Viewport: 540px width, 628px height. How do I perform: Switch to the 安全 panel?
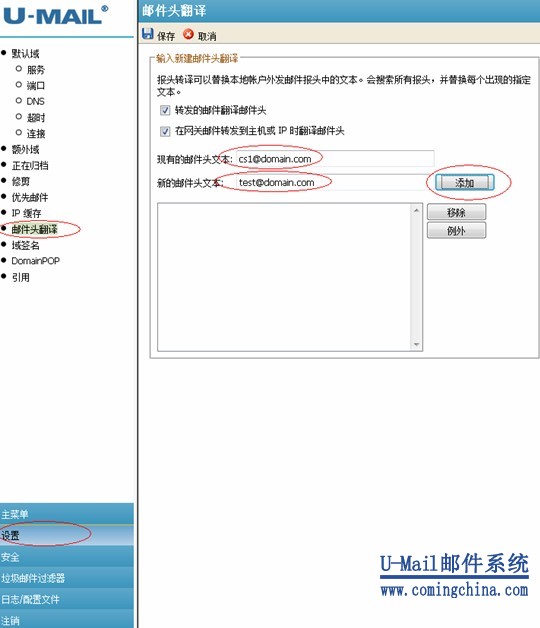[x=67, y=557]
